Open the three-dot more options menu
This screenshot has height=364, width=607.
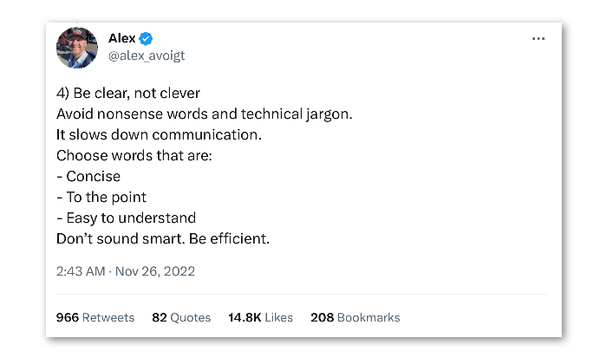point(538,39)
